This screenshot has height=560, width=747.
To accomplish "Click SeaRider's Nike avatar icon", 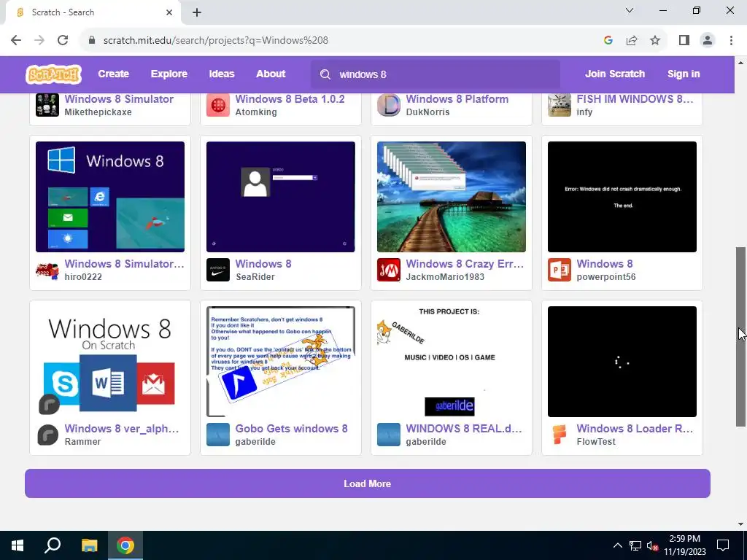I will 218,270.
